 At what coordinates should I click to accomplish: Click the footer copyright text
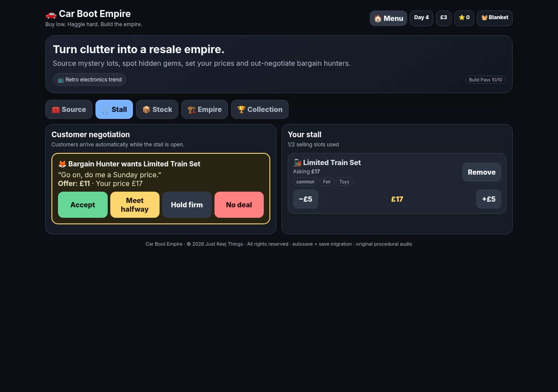pyautogui.click(x=279, y=244)
